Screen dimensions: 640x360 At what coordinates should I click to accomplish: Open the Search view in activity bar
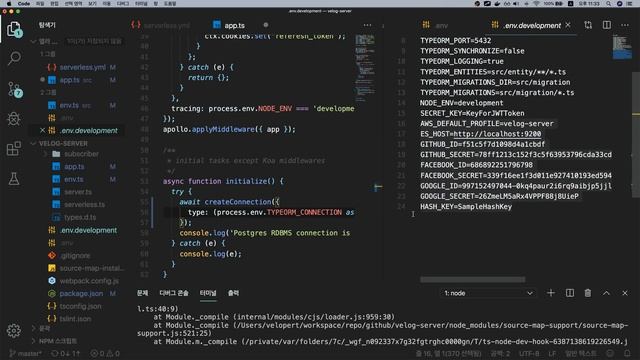click(x=14, y=58)
